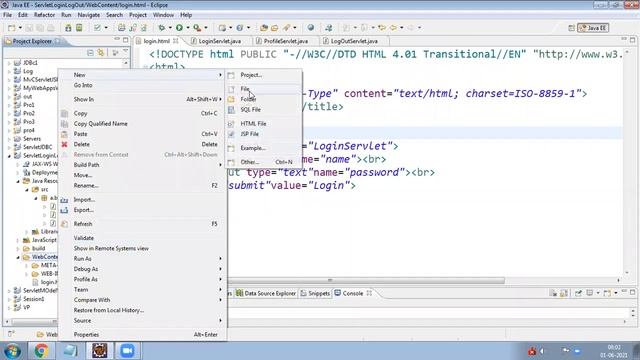Choose Project... in the New submenu
The image size is (640, 360).
pyautogui.click(x=263, y=75)
